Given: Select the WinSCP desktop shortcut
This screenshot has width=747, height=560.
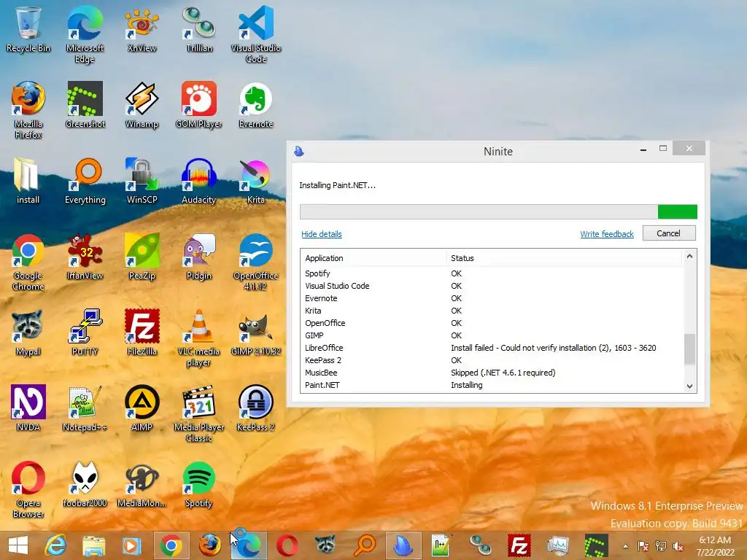Looking at the screenshot, I should click(142, 181).
